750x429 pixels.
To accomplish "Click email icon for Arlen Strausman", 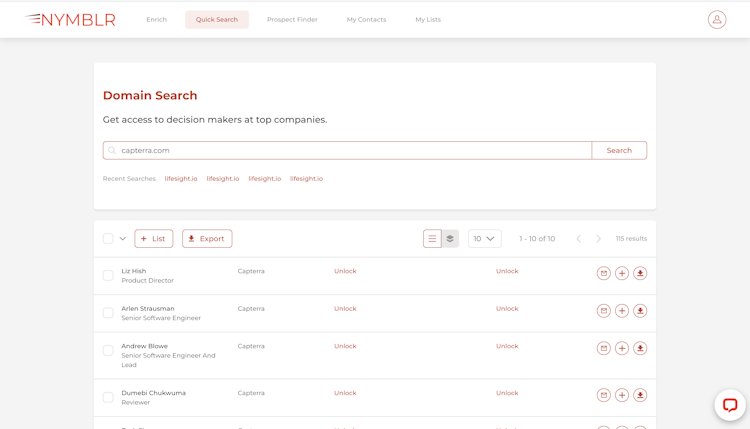I will coord(604,311).
